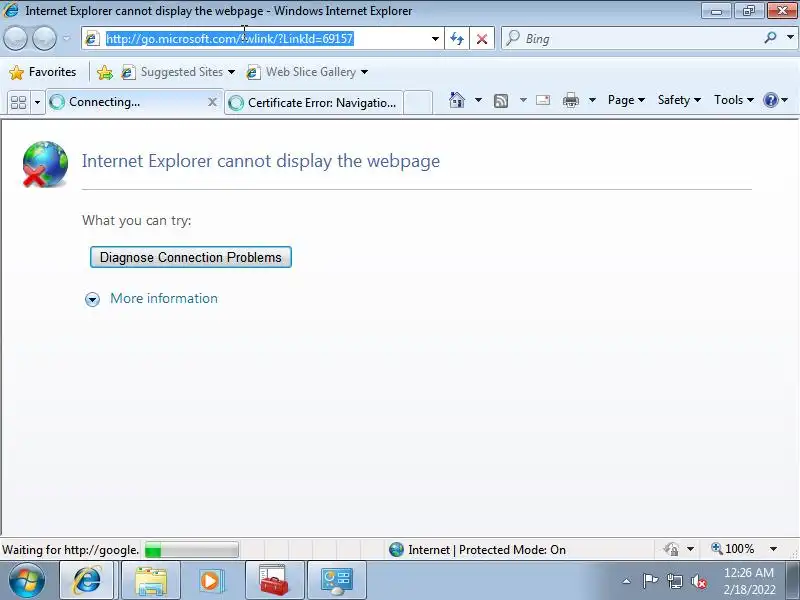Screen dimensions: 800x600
Task: Click the Home page icon
Action: pos(457,100)
